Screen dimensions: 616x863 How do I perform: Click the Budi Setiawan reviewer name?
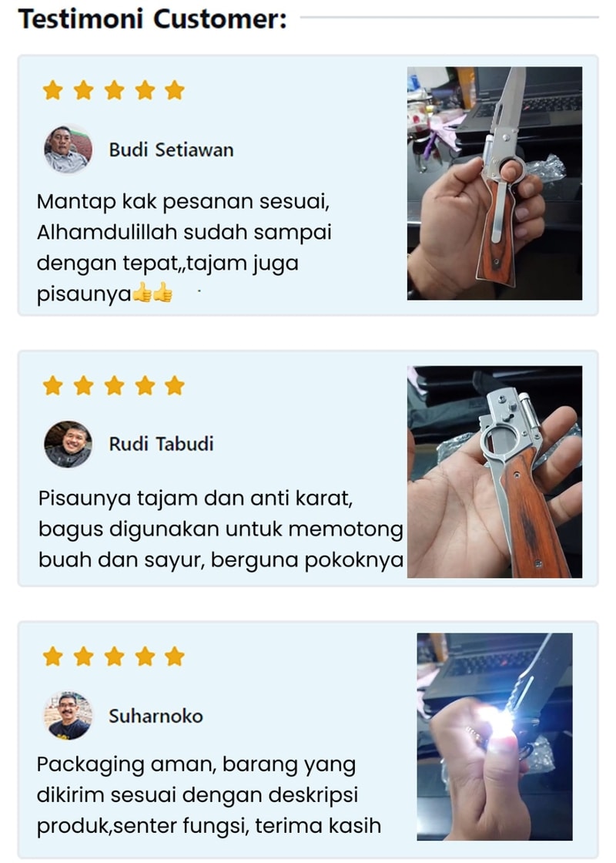pyautogui.click(x=171, y=149)
